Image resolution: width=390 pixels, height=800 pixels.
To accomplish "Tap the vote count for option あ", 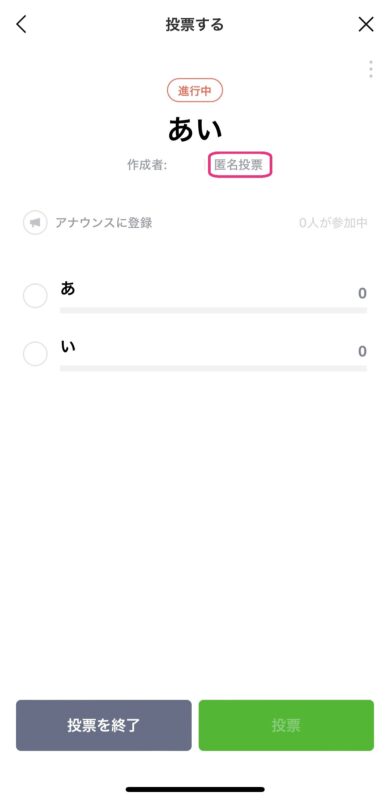I will pyautogui.click(x=362, y=293).
